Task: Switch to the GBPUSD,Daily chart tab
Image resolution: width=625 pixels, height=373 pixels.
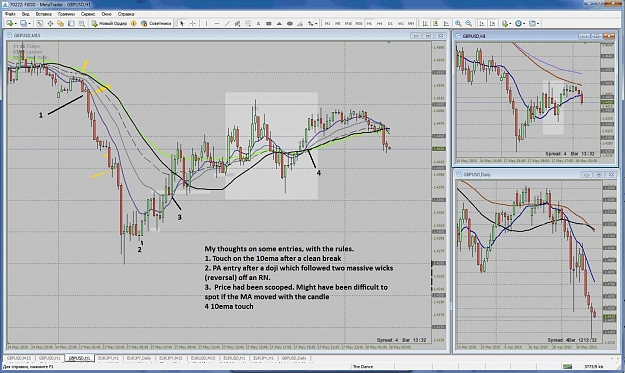Action: [294, 358]
